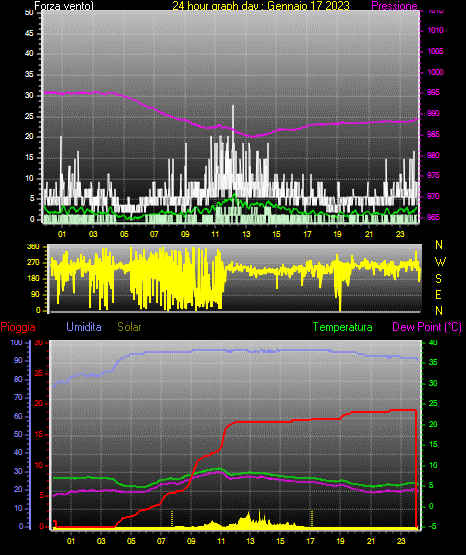Click the green '-5' temperature axis value

pyautogui.click(x=432, y=526)
